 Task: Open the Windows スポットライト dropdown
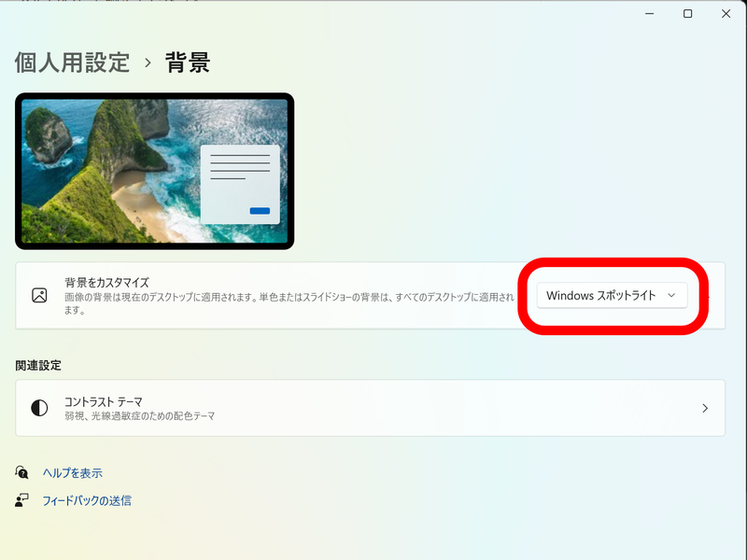point(612,294)
